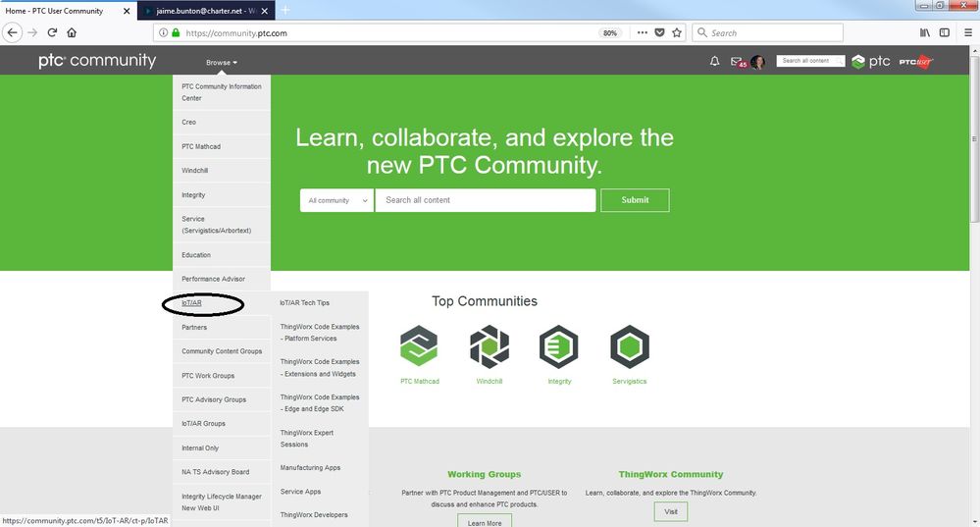Select IoT/AR in the Browse menu
Image resolution: width=980 pixels, height=527 pixels.
pos(222,303)
